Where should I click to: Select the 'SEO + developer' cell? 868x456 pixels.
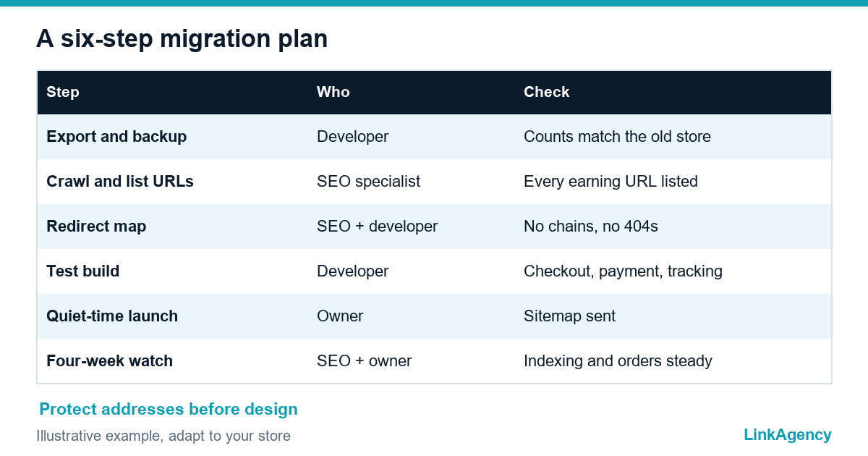(x=378, y=226)
